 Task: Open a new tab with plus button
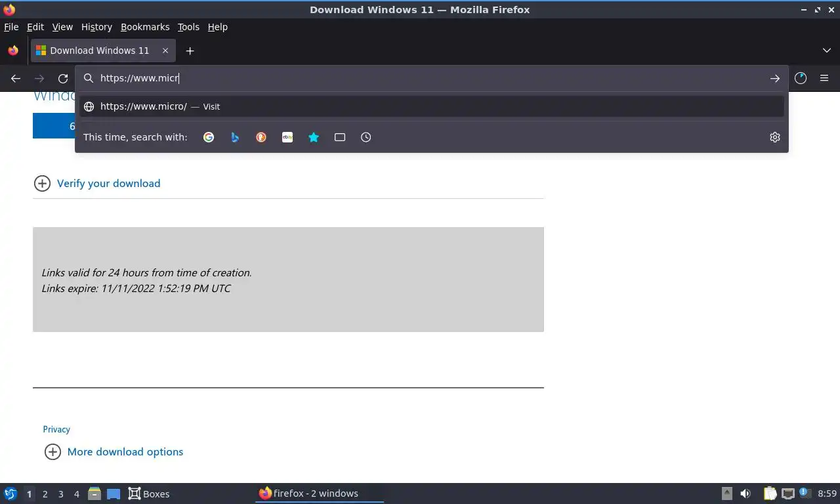pos(190,51)
